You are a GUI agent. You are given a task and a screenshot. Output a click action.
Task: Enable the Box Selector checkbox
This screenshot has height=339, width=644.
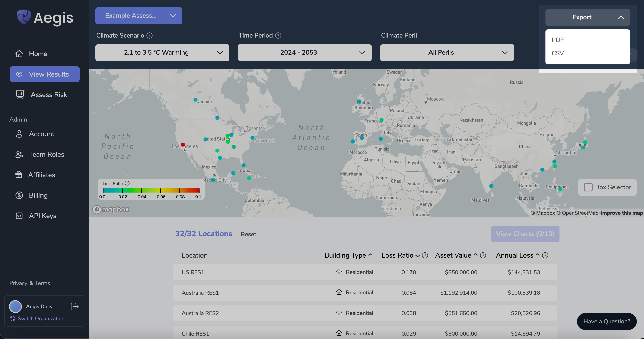[588, 187]
